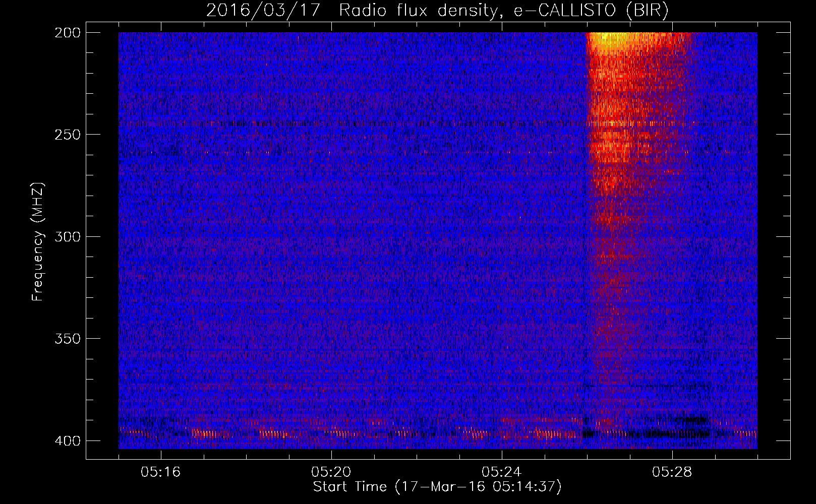Click the 05:24 time tick label
Screen dimensions: 816x504
pyautogui.click(x=502, y=472)
